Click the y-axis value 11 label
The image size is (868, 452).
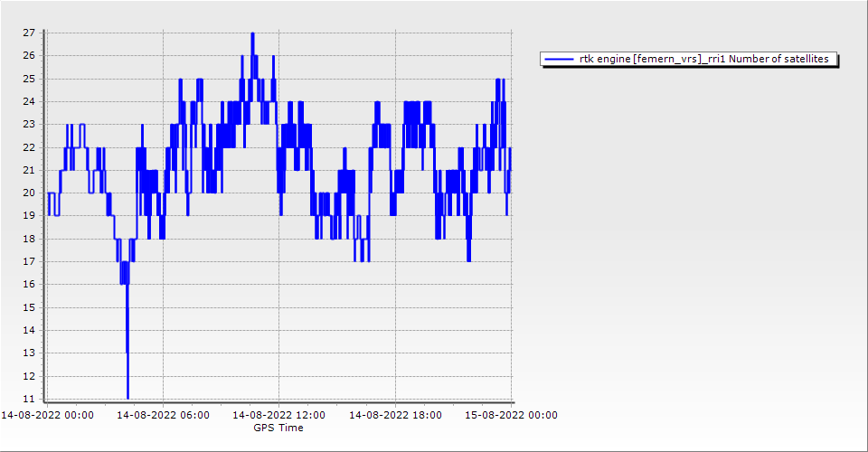tap(29, 399)
